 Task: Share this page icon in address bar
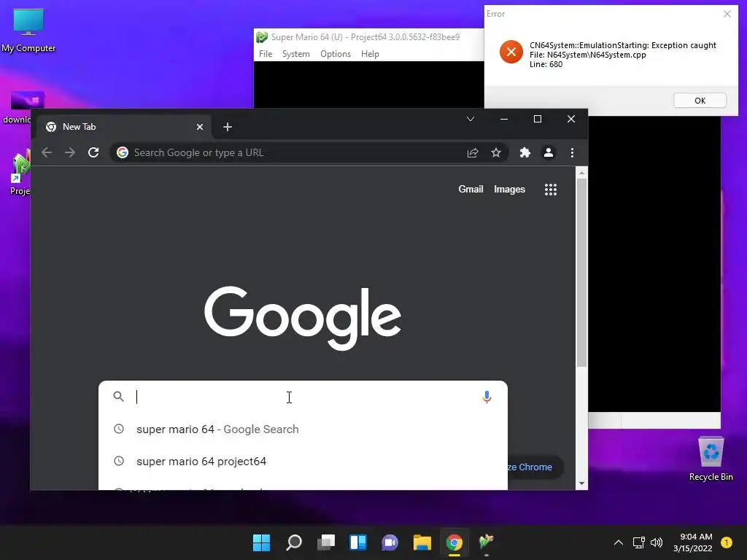tap(473, 152)
